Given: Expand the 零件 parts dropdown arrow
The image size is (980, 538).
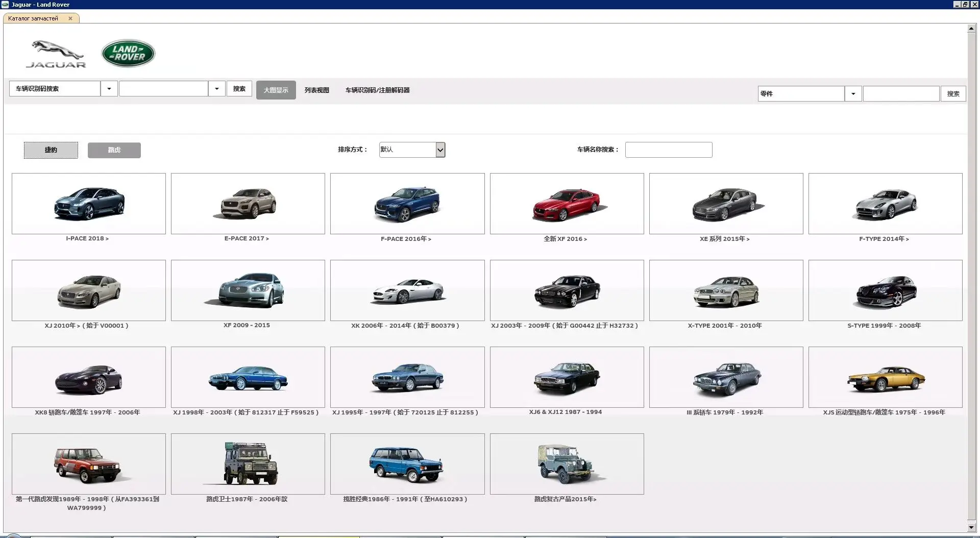Looking at the screenshot, I should pos(853,94).
